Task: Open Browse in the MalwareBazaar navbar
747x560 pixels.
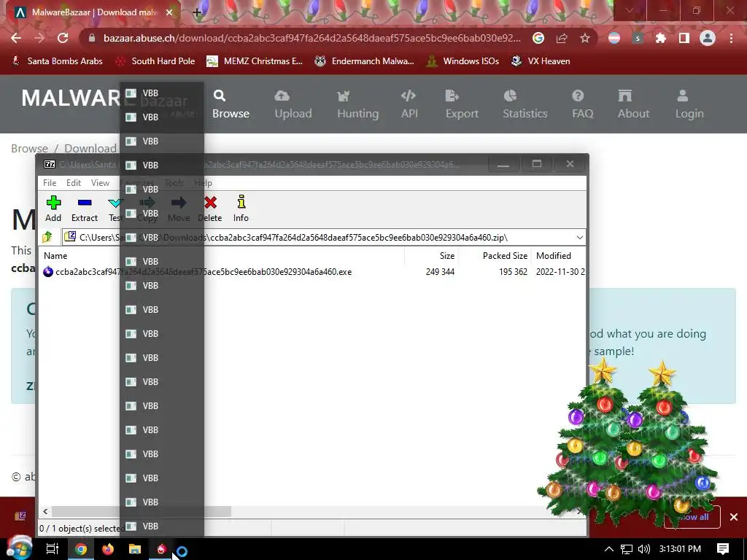Action: pyautogui.click(x=231, y=104)
